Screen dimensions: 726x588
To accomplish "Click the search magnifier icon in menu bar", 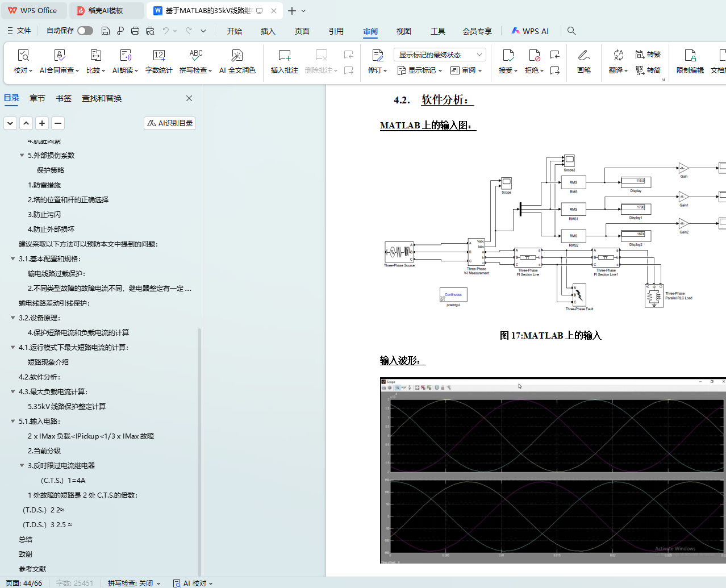I will pos(571,31).
